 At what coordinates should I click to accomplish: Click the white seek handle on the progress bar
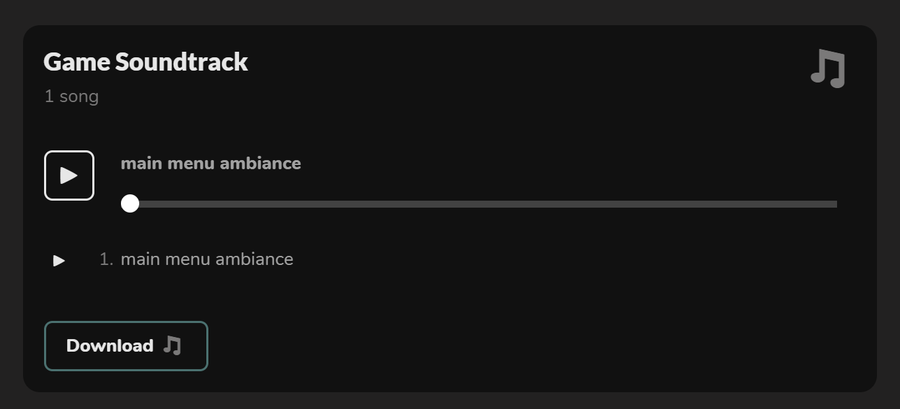(x=130, y=204)
